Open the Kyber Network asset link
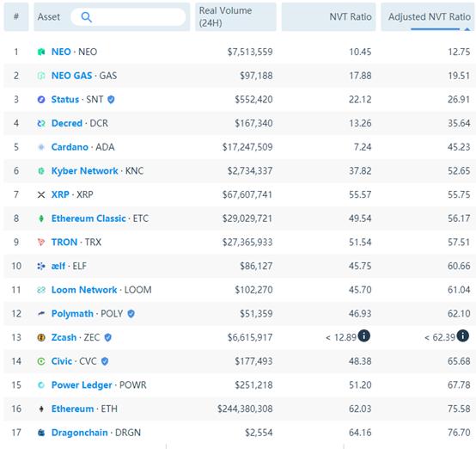This screenshot has height=449, width=476. click(85, 171)
